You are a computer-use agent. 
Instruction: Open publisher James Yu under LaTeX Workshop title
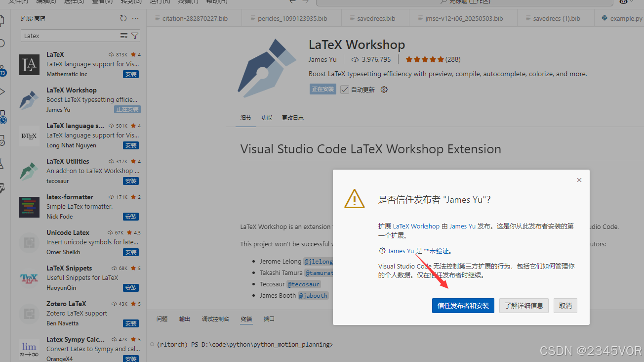[322, 59]
